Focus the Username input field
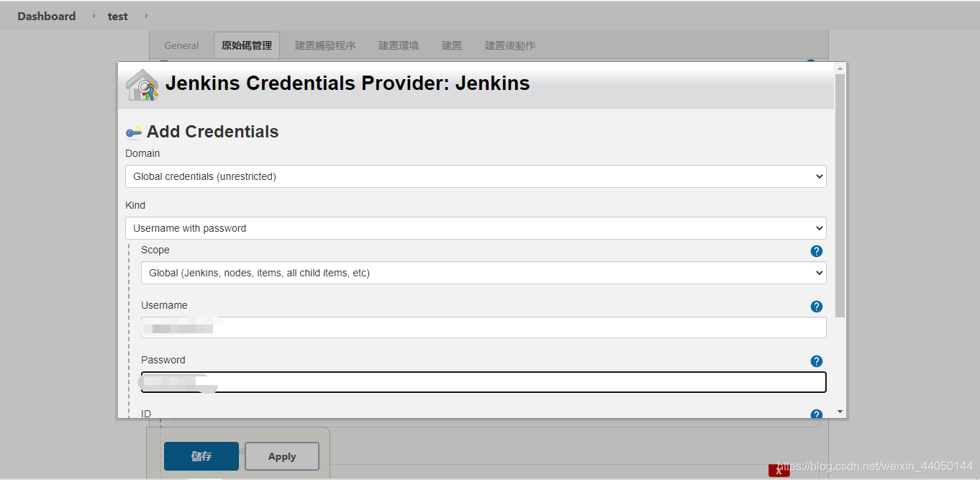 484,327
